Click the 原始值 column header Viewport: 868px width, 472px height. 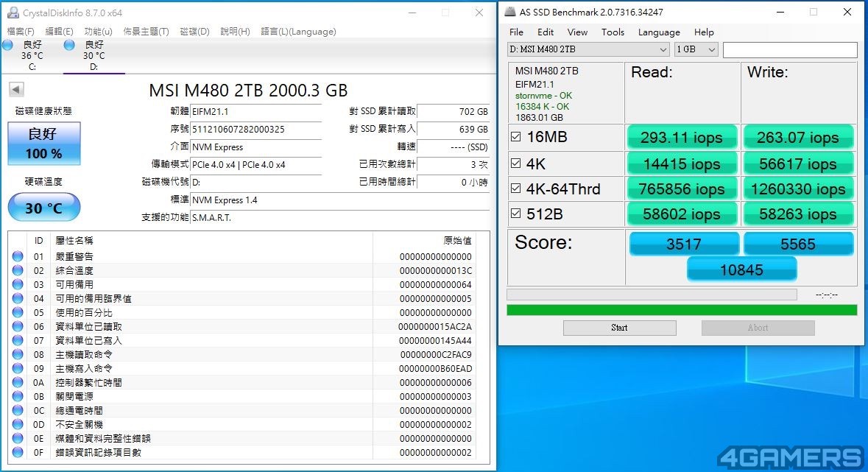(x=458, y=241)
